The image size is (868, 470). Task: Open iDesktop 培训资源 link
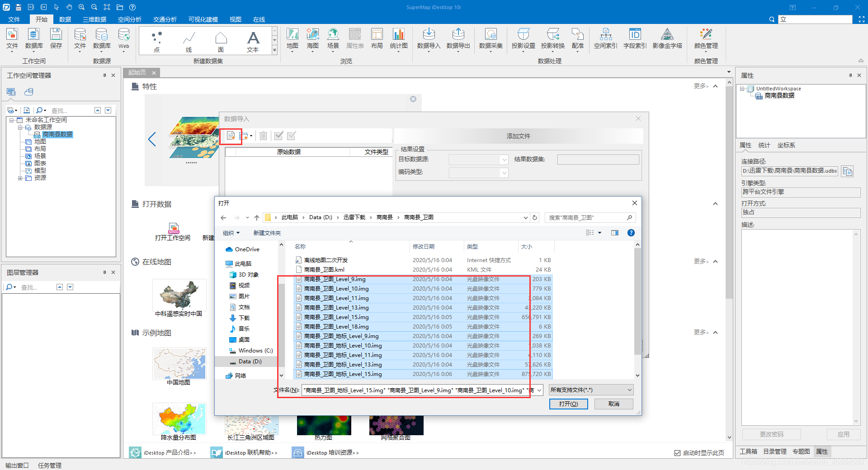coord(332,453)
